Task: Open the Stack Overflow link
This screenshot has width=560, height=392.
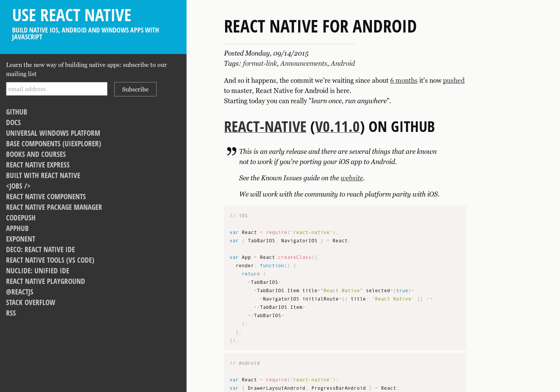Action: pyautogui.click(x=31, y=302)
